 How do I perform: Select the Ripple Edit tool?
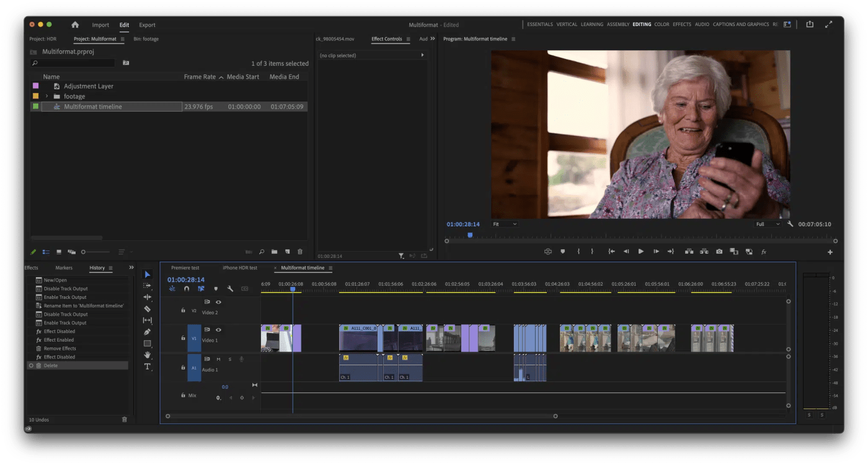148,298
